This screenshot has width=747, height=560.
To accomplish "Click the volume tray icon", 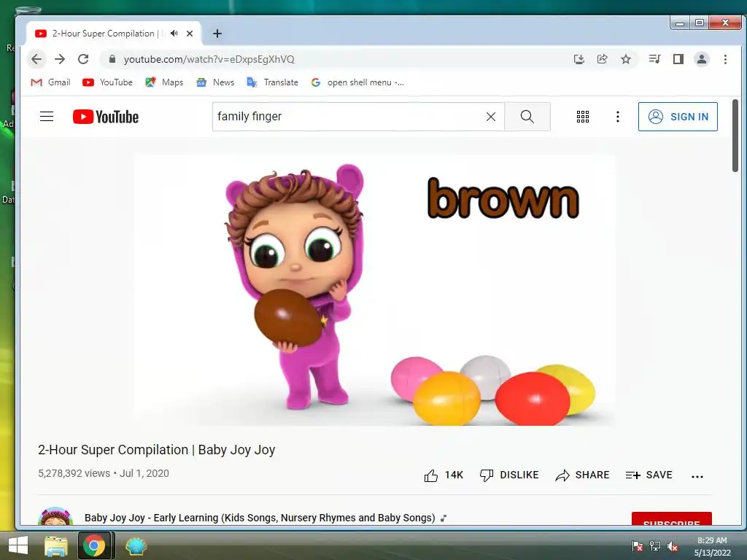I will pos(673,546).
